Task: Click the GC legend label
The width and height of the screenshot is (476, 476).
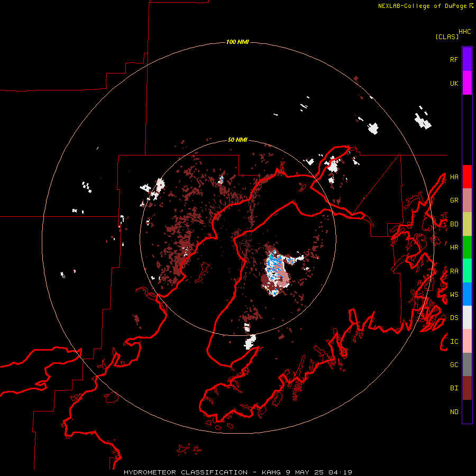Action: pos(454,365)
